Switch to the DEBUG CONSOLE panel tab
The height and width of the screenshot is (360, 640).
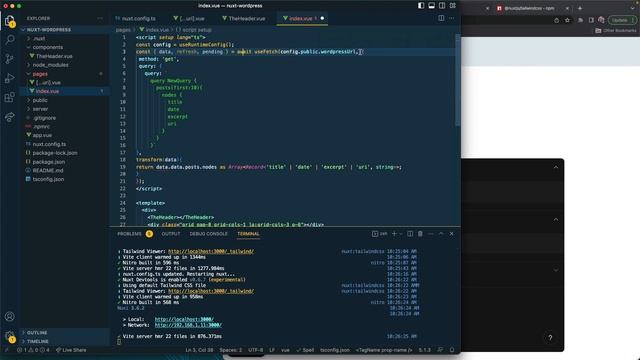click(208, 234)
